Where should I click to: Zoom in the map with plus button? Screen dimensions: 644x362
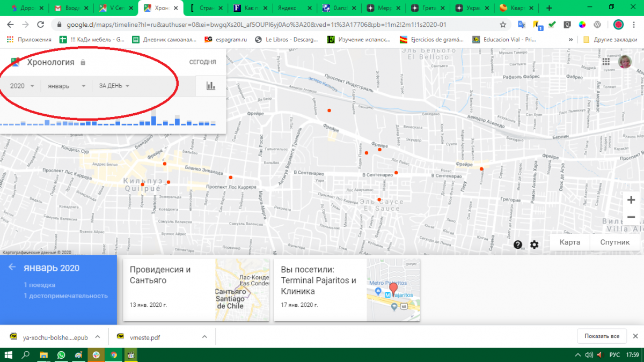631,200
